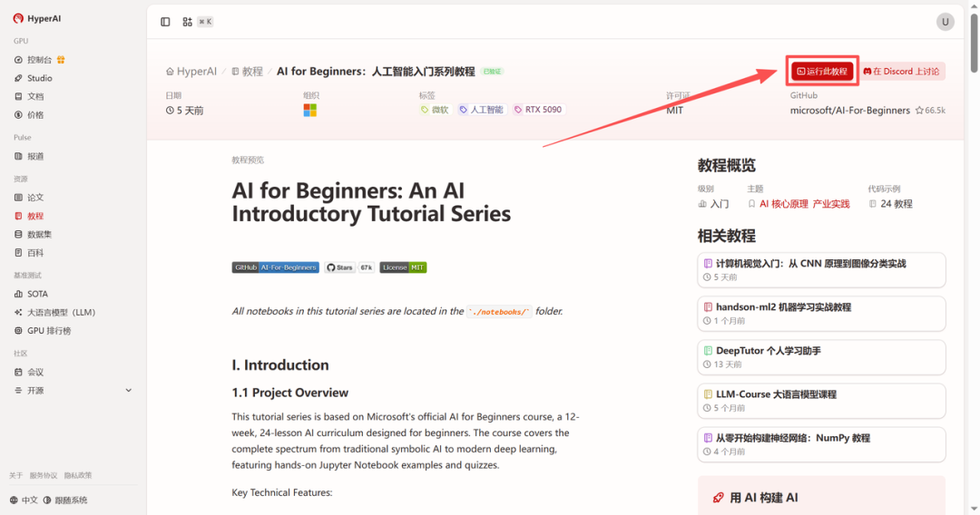Open the microsoft/AI-For-Beginners GitHub link

pyautogui.click(x=849, y=111)
